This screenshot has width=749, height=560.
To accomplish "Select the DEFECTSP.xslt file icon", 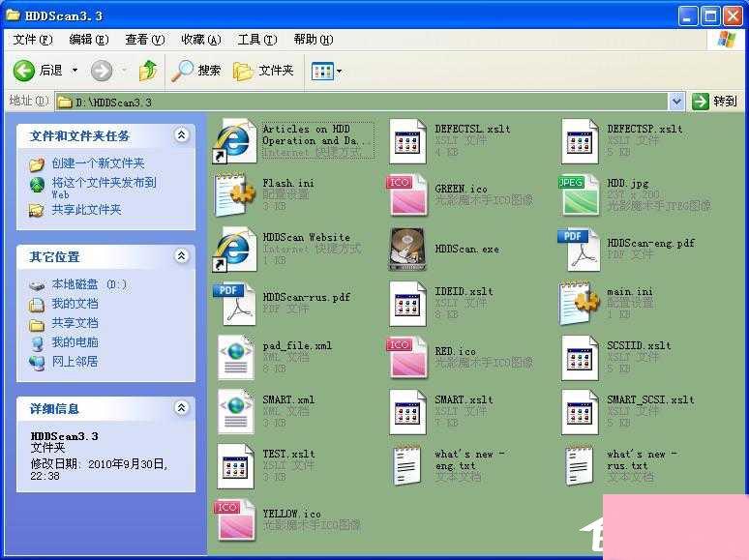I will point(580,141).
